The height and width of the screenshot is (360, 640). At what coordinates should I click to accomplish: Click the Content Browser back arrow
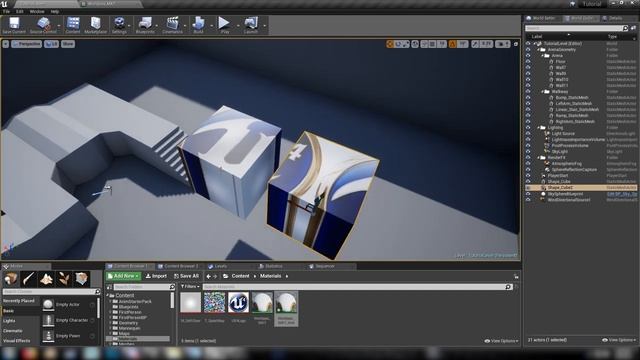(x=209, y=276)
